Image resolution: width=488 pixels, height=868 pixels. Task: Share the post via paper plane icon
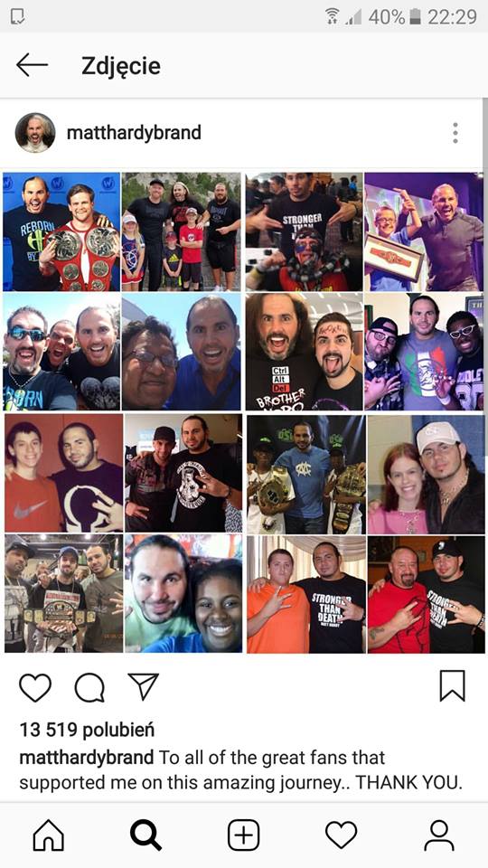(144, 686)
